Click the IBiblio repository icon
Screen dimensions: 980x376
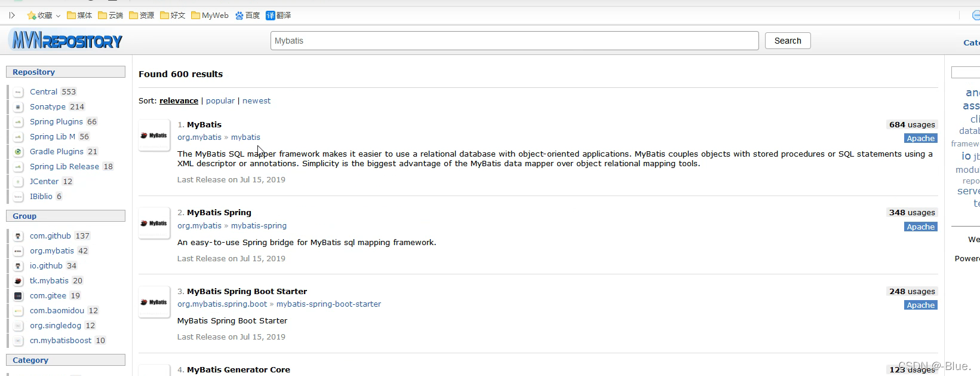pos(19,197)
